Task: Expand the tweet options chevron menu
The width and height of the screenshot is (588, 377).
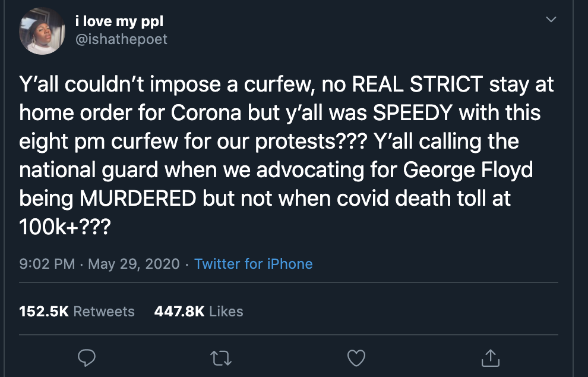Action: [x=551, y=20]
